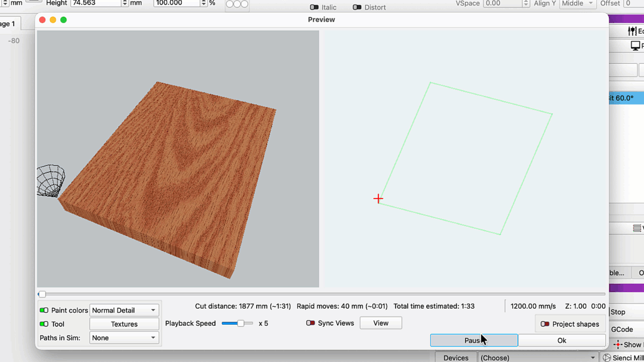Pause the preview playback
Viewport: 644px width, 362px height.
474,340
